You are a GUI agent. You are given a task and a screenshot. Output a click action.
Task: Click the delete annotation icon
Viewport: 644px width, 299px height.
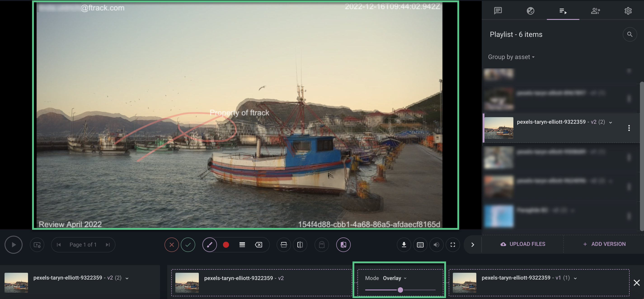[x=259, y=245]
